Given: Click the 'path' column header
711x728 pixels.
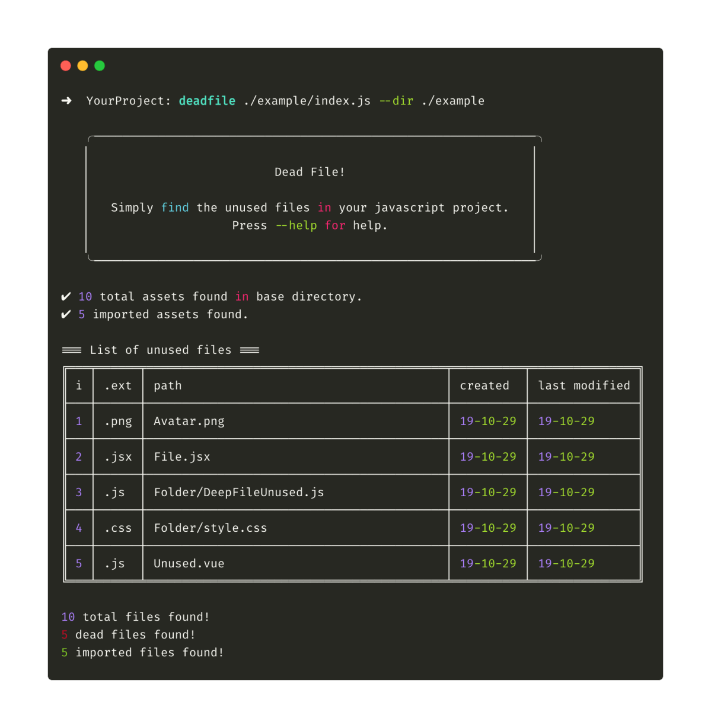Looking at the screenshot, I should click(x=168, y=386).
